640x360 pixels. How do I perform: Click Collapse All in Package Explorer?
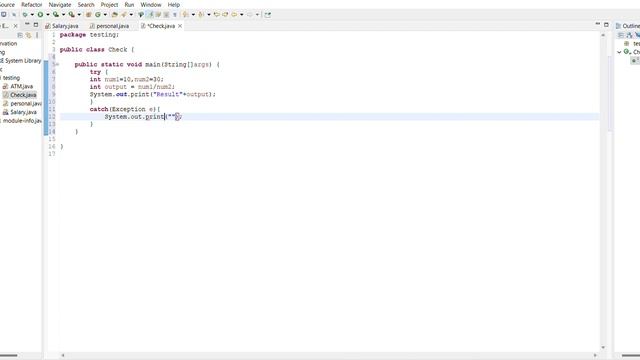[20, 35]
